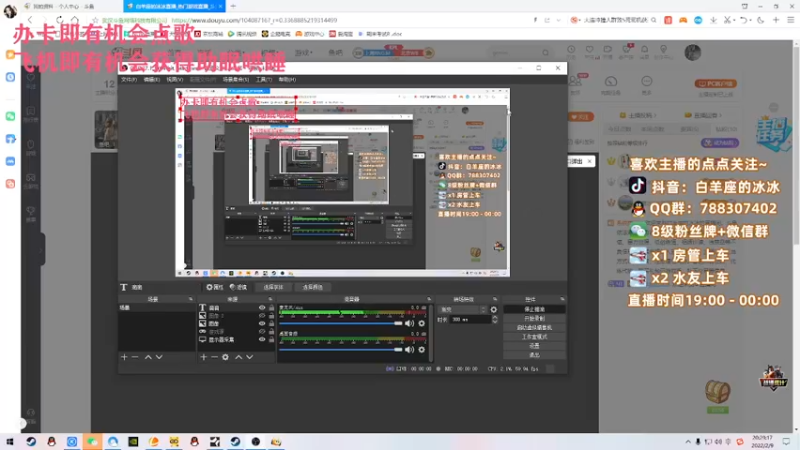The image size is (800, 450).
Task: Open properties gear in OBS source toolbar
Action: click(x=215, y=287)
